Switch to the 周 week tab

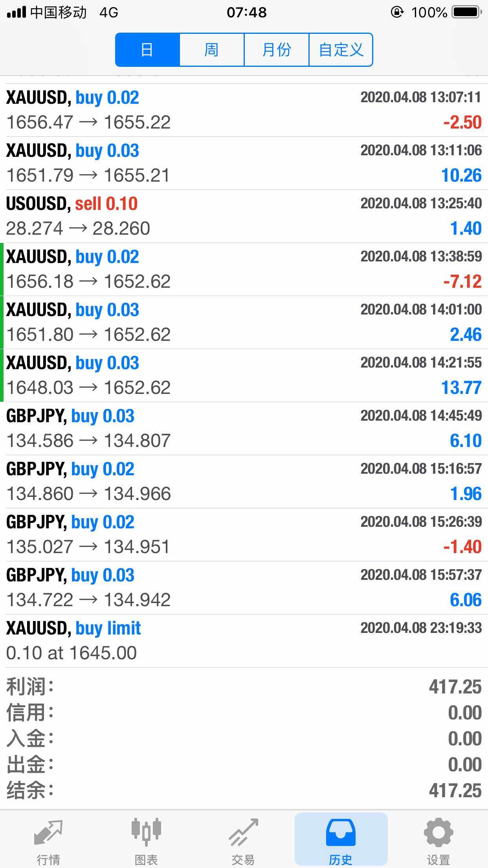(x=212, y=50)
